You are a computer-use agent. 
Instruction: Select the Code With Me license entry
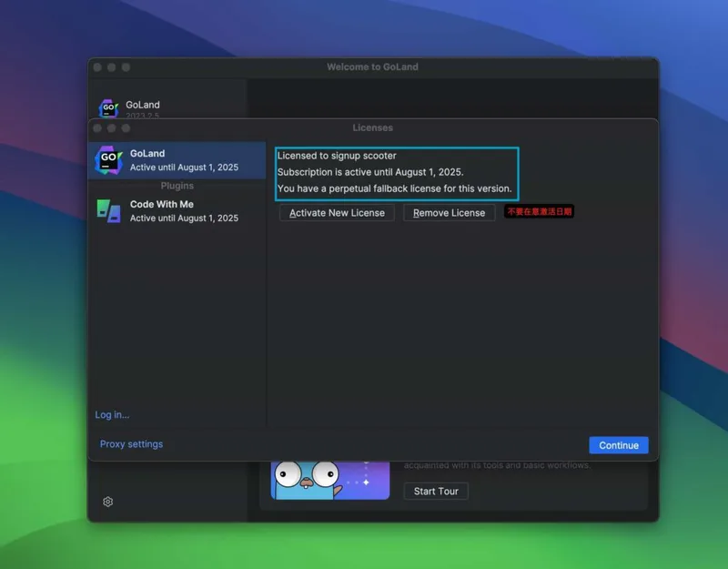(184, 211)
